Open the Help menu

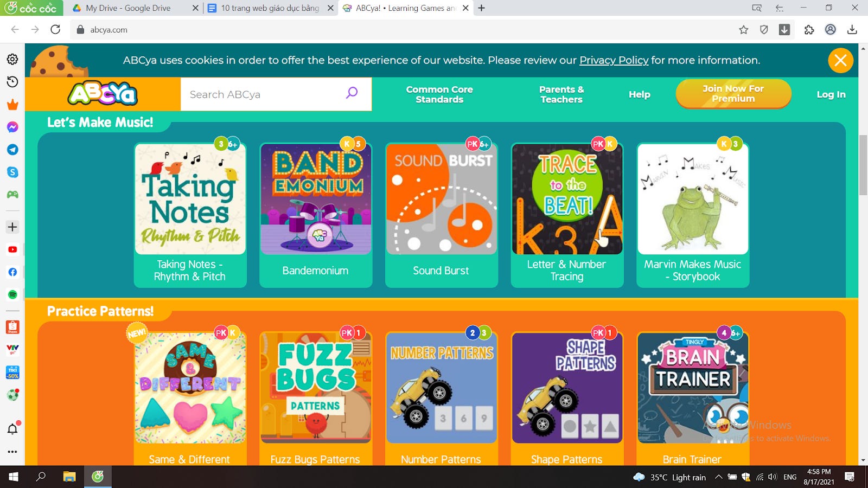(x=639, y=94)
